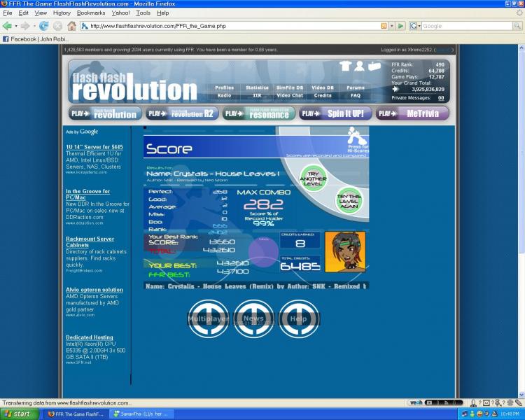
Task: Open the search engine selector dropdown
Action: tap(415, 26)
